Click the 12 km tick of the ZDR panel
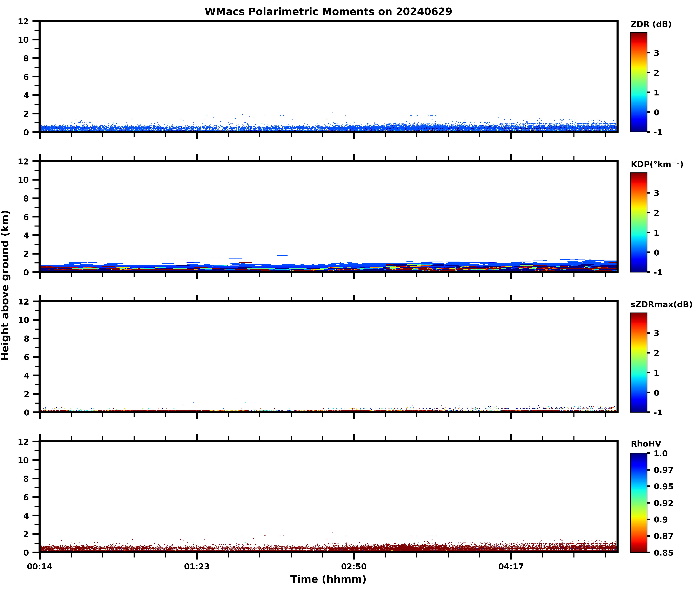 click(x=23, y=21)
